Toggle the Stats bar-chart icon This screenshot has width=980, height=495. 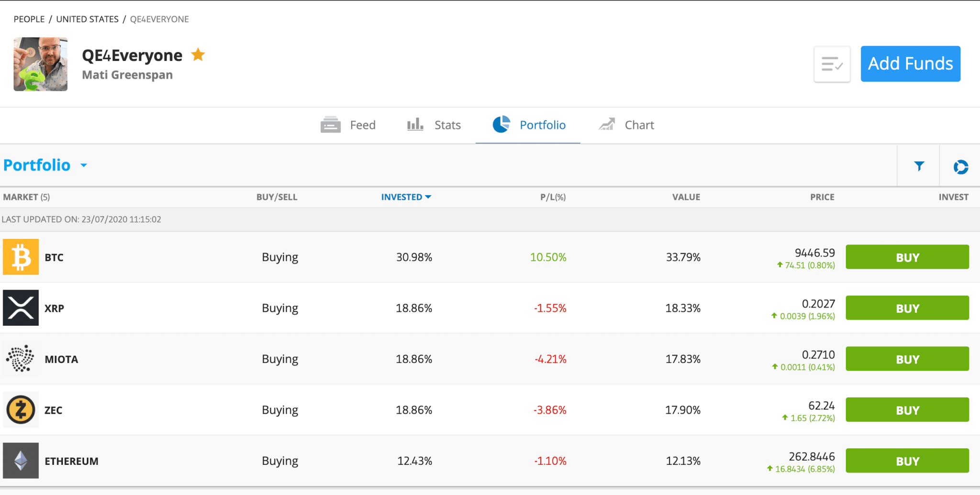[414, 124]
